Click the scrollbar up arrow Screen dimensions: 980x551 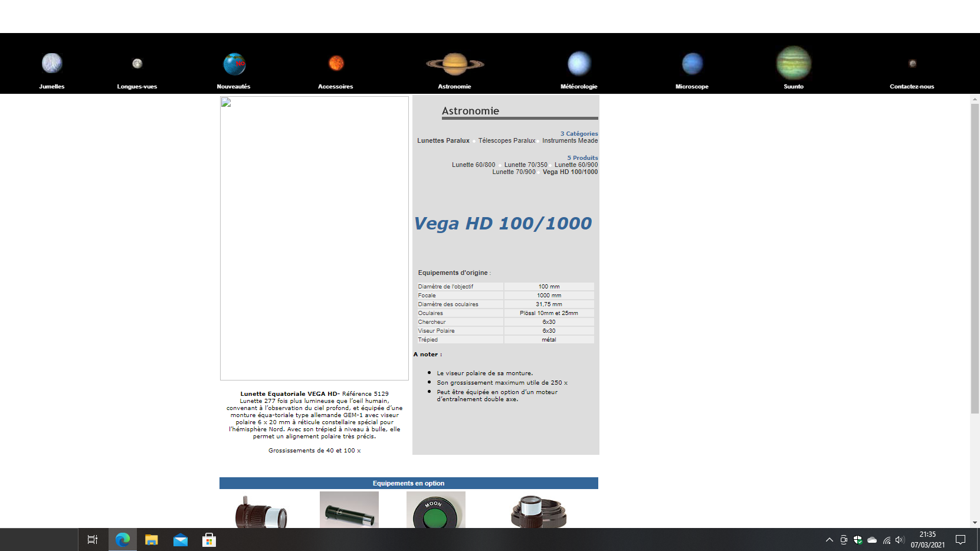click(975, 99)
